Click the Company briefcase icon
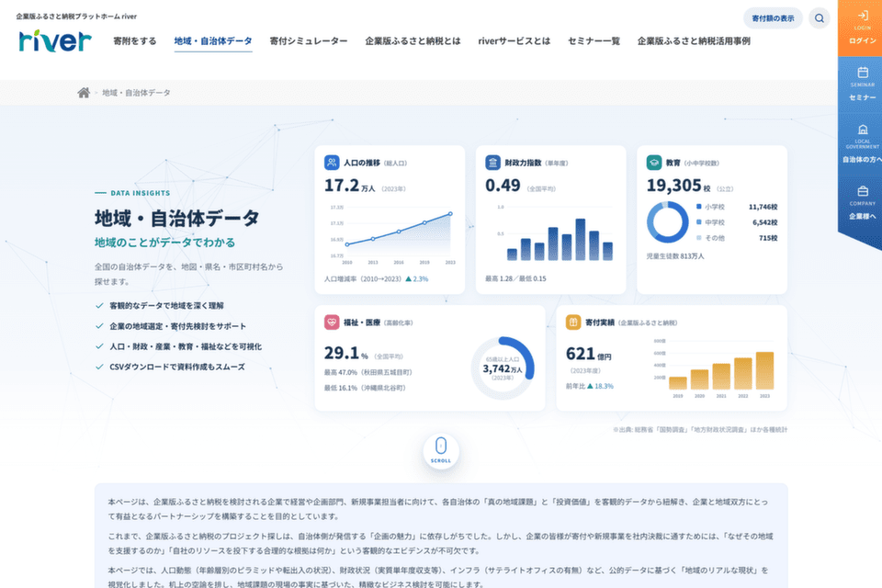 pos(863,191)
